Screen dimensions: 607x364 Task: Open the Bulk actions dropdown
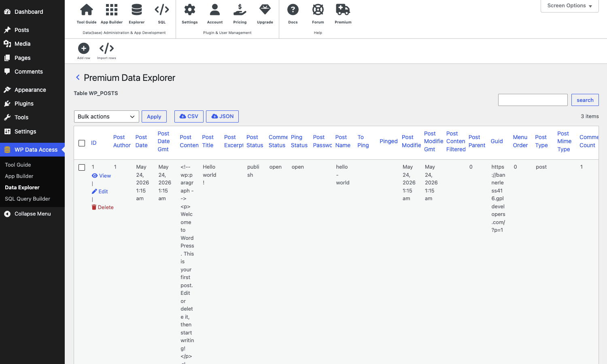(x=106, y=116)
